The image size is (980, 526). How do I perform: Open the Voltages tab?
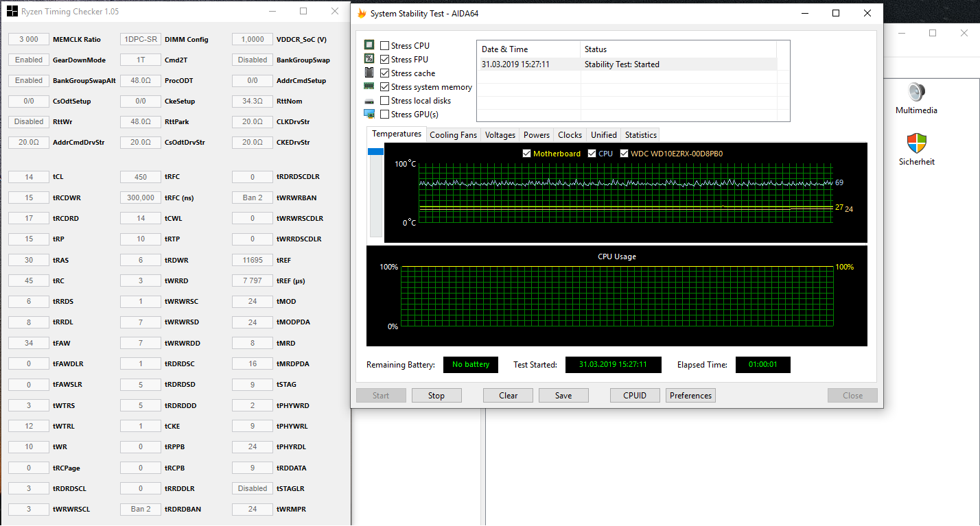click(500, 135)
